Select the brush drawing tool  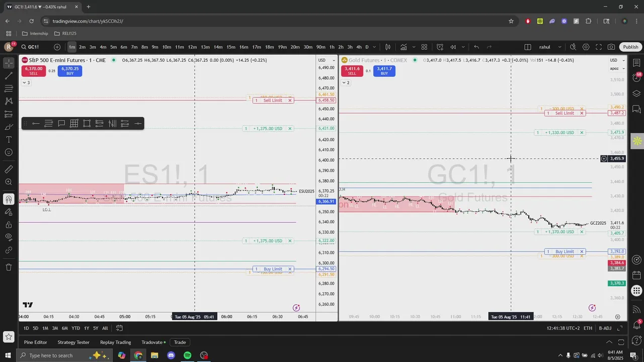coord(9,127)
